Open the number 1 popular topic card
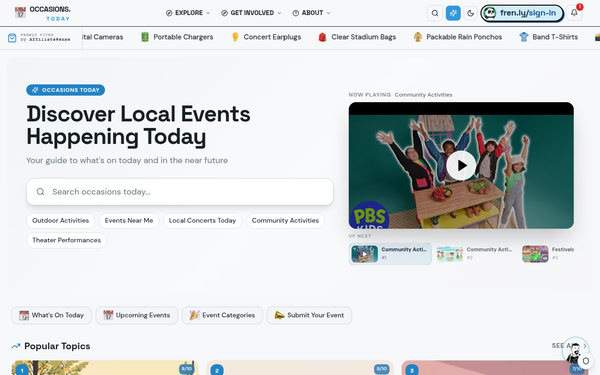This screenshot has width=600, height=375. (x=105, y=368)
